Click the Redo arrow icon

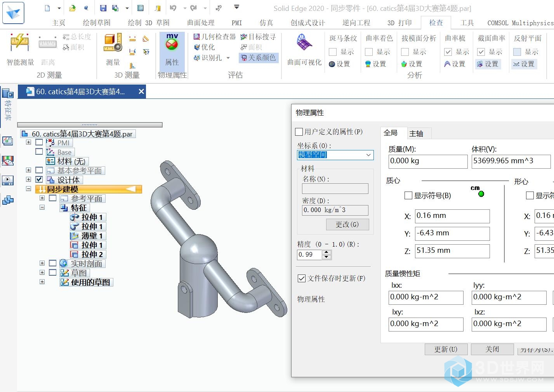[x=193, y=8]
